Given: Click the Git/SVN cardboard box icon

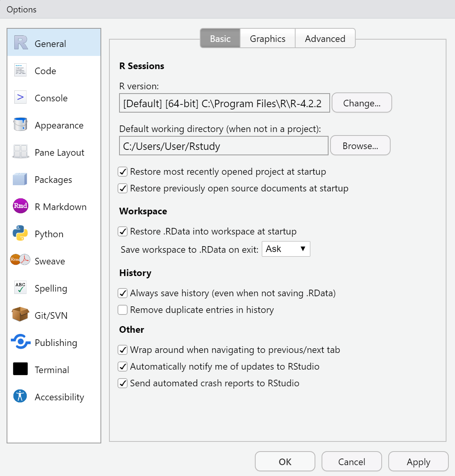Looking at the screenshot, I should [x=21, y=314].
